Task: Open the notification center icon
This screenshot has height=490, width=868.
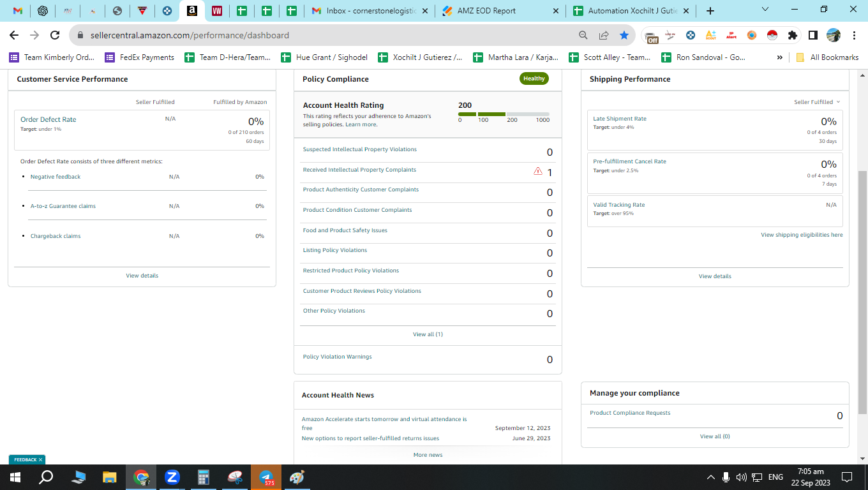Action: point(847,477)
